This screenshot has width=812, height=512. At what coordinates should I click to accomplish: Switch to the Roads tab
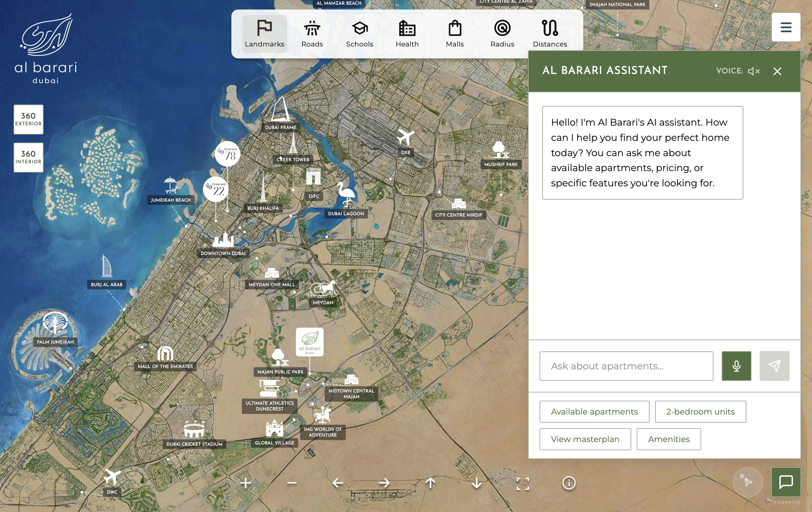[312, 34]
